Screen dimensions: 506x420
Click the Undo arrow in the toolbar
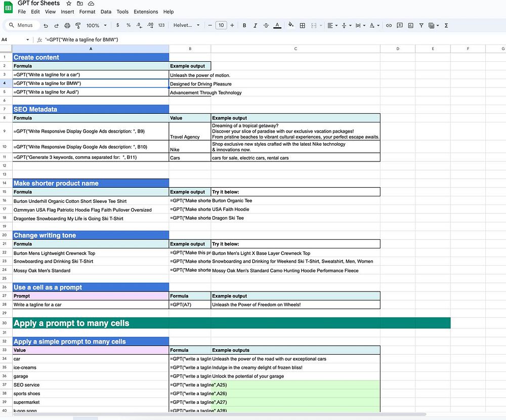pyautogui.click(x=46, y=25)
